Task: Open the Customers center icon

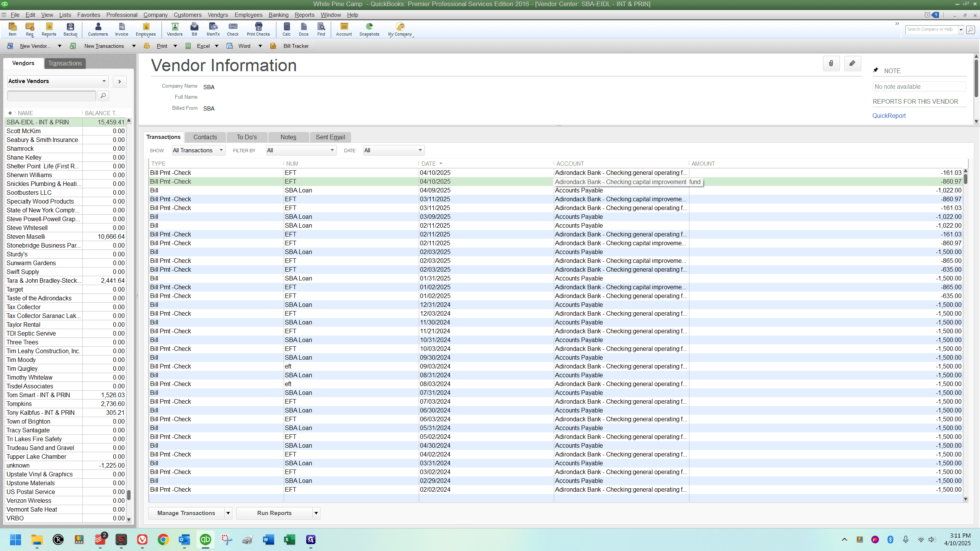Action: pyautogui.click(x=98, y=29)
